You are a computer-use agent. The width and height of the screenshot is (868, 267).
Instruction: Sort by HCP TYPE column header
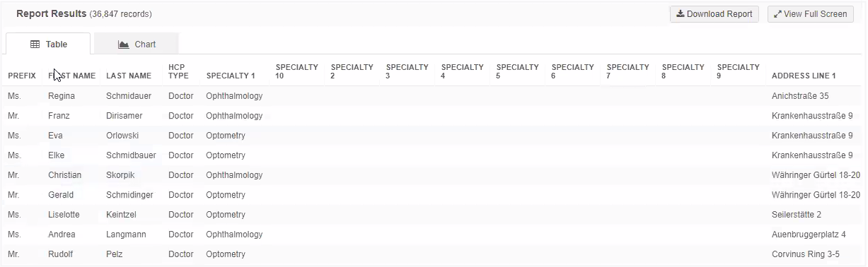coord(178,71)
